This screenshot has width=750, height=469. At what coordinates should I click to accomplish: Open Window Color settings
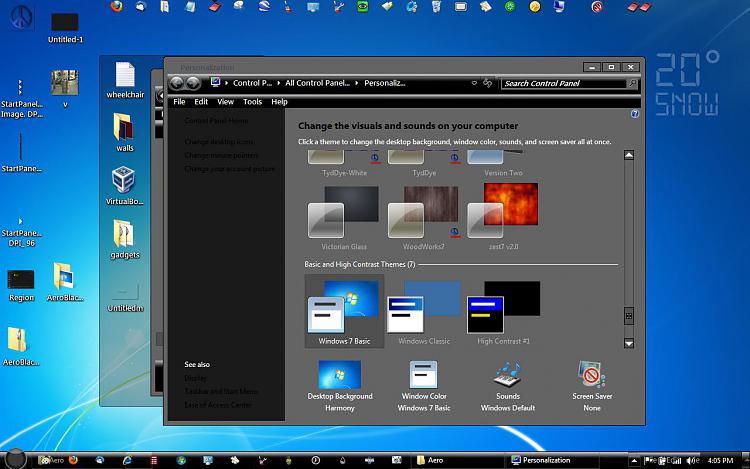(x=424, y=386)
